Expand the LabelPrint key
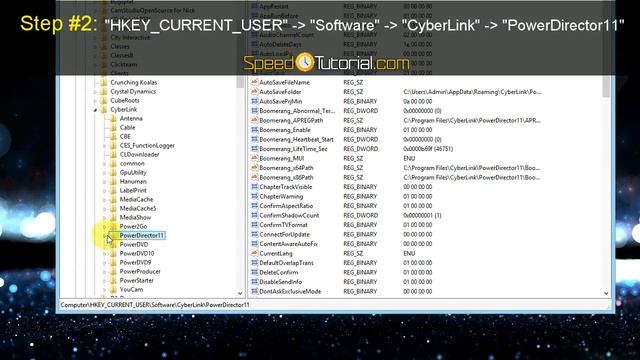640x360 pixels. [105, 191]
